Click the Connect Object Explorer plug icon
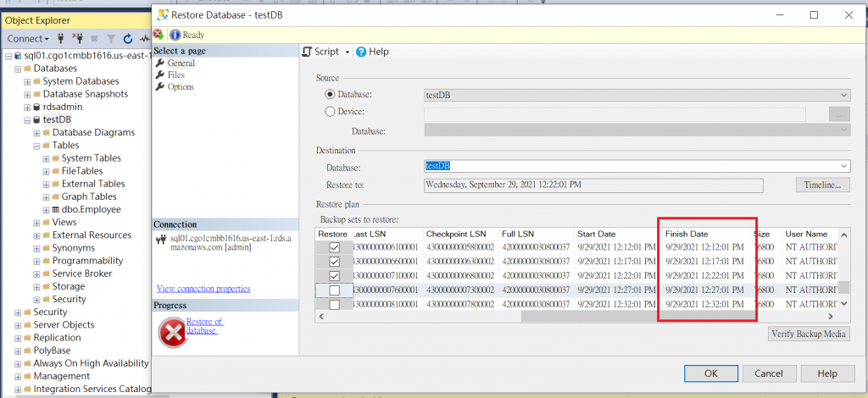Screen dimensions: 868x398 click(x=61, y=39)
